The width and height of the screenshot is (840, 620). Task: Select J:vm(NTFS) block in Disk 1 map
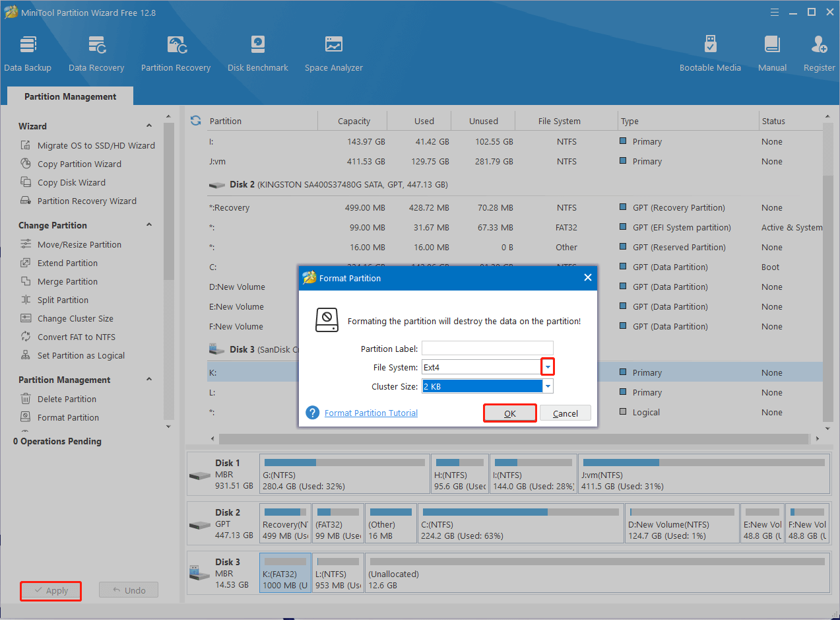704,474
